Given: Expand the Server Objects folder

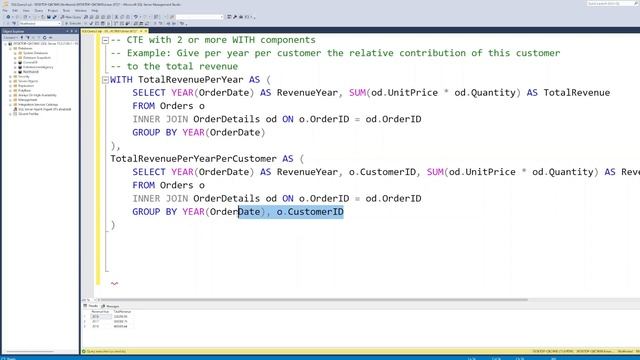Looking at the screenshot, I should [10, 81].
